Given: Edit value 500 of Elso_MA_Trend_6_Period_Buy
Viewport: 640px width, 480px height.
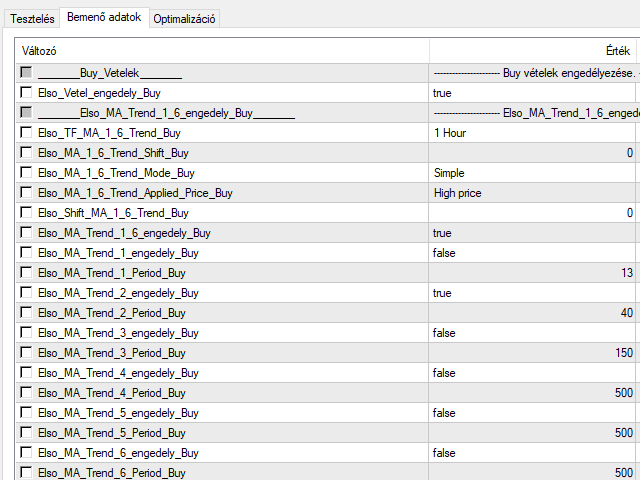Looking at the screenshot, I should coord(532,473).
